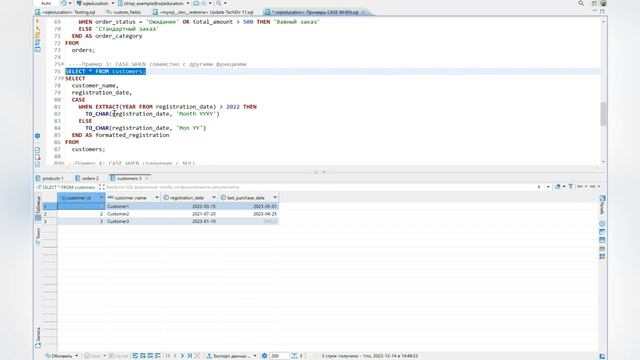This screenshot has width=640, height=360.
Task: Click the execute SQL statement icon in the editor gutter
Action: 38,20
